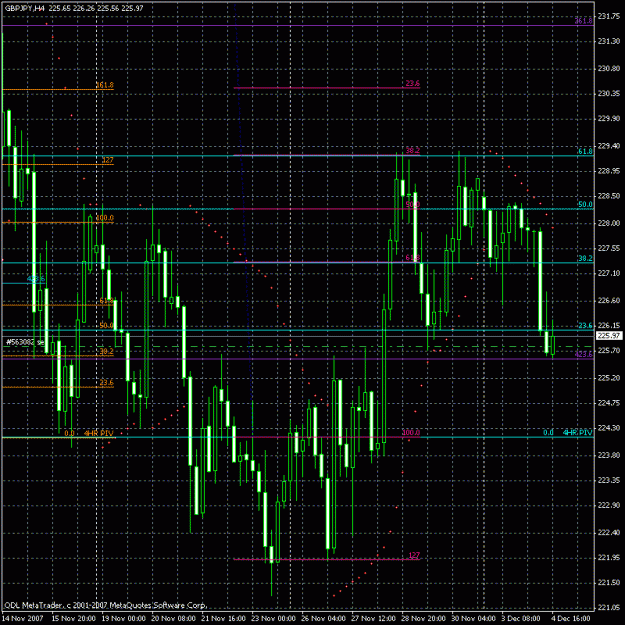This screenshot has width=625, height=625.
Task: Select the magenta 38.2 Fibonacci label
Action: point(413,150)
